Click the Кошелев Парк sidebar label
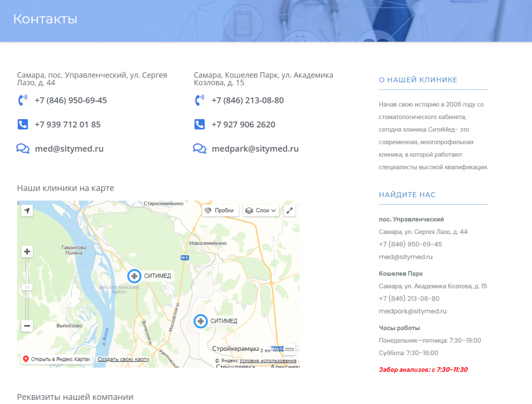This screenshot has height=404, width=532. point(401,273)
